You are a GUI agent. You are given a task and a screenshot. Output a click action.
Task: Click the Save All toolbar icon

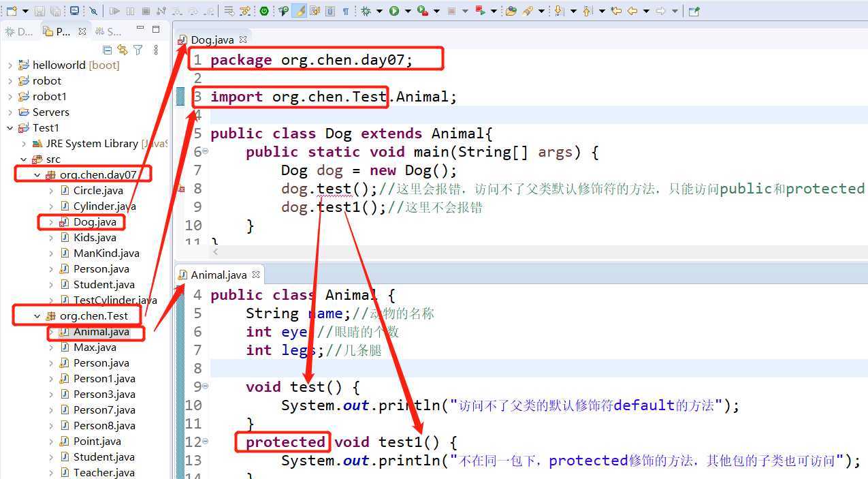tap(55, 11)
